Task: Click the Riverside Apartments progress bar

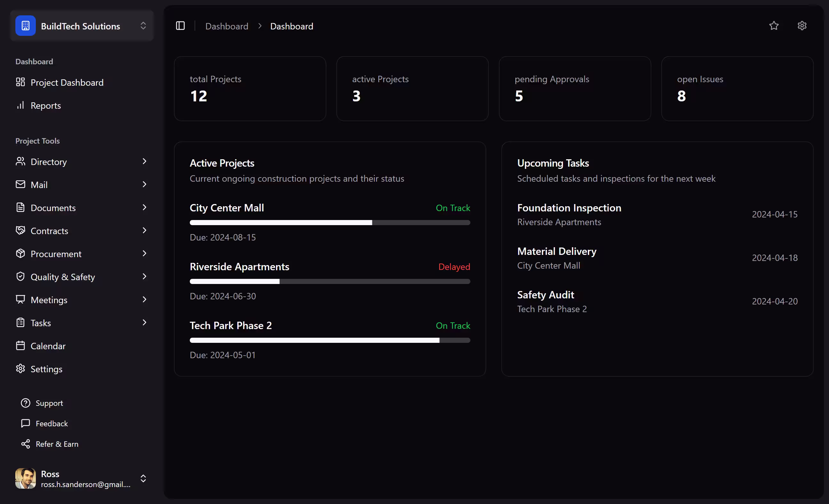Action: 330,281
